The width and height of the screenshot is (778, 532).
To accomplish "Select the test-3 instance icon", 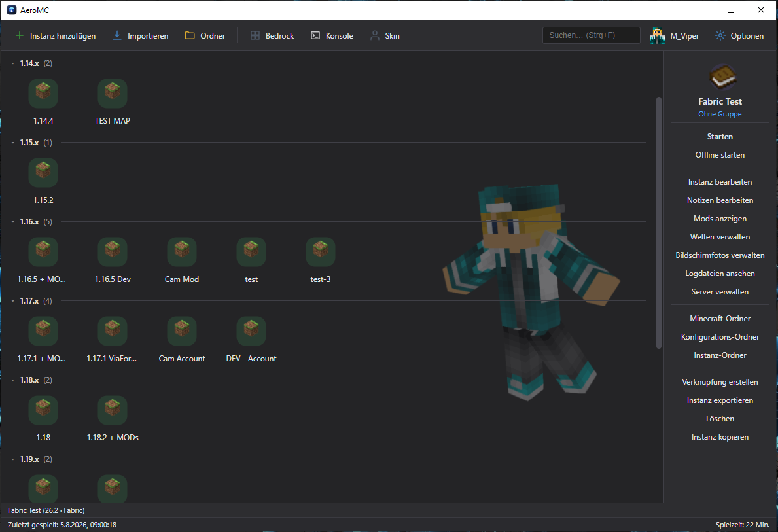I will [321, 252].
